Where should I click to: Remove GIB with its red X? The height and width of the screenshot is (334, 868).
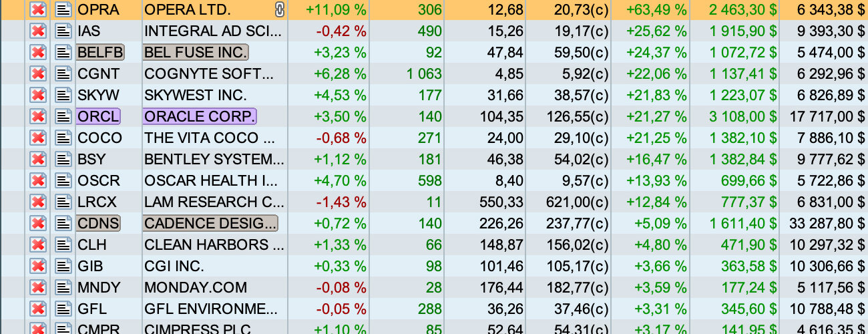pos(38,267)
